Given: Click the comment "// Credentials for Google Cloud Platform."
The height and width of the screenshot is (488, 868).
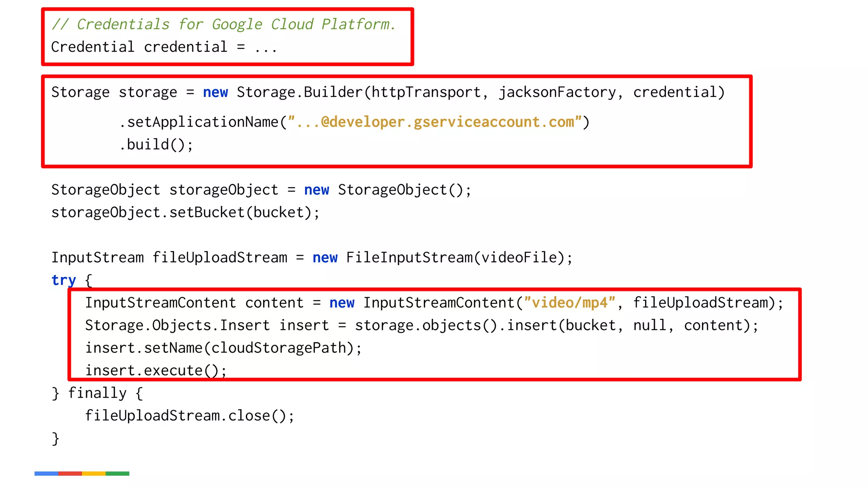Looking at the screenshot, I should 223,24.
